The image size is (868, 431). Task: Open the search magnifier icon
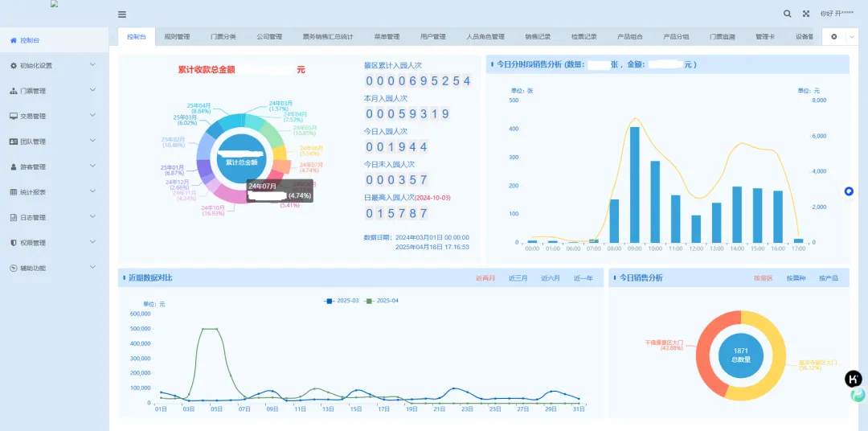(788, 14)
